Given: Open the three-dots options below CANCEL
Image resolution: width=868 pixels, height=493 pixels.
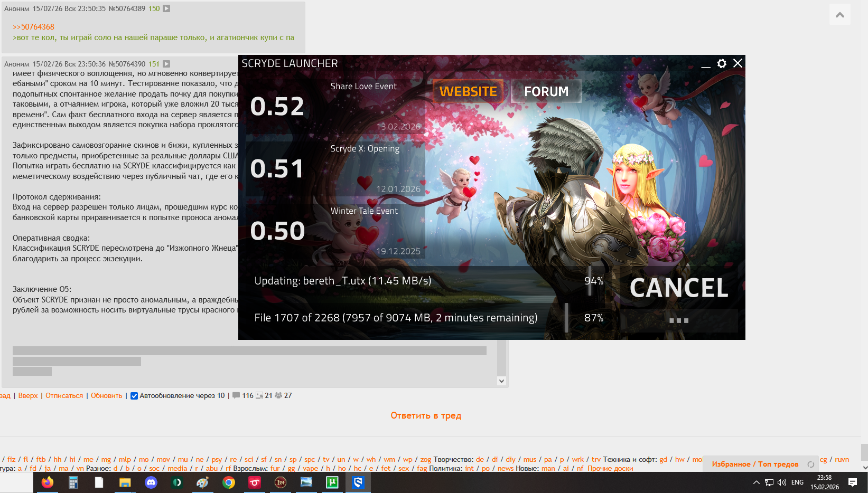Looking at the screenshot, I should coord(679,320).
